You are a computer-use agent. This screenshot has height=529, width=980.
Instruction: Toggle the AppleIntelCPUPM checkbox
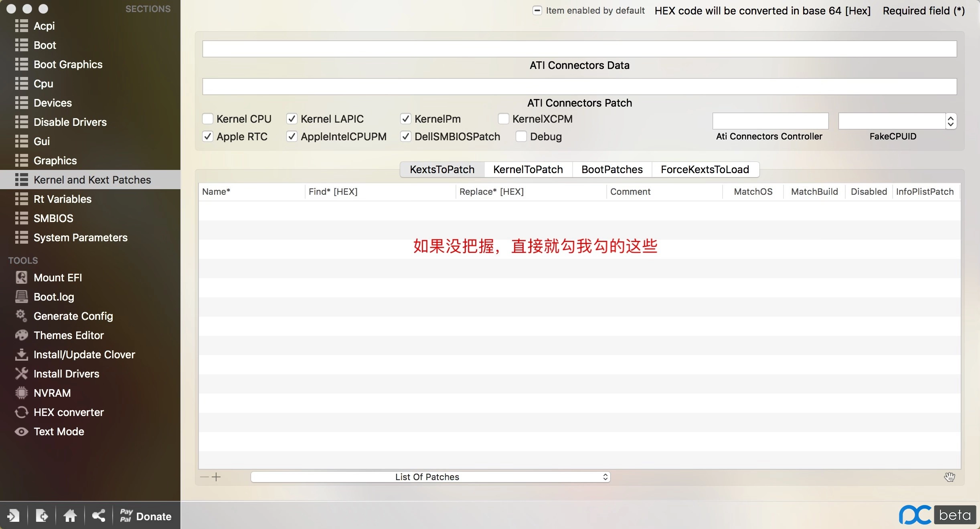(x=292, y=136)
